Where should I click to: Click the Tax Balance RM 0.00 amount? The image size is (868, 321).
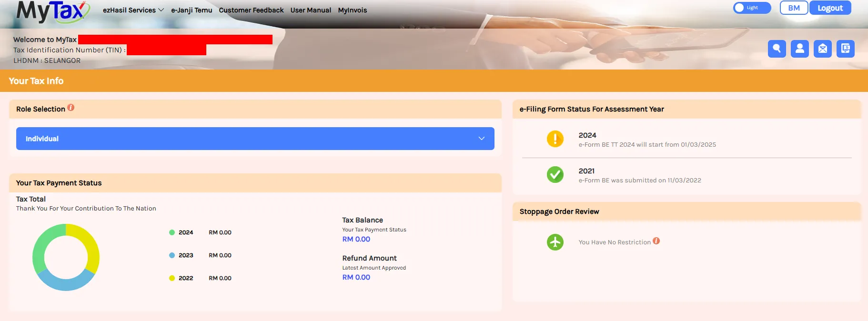click(356, 239)
